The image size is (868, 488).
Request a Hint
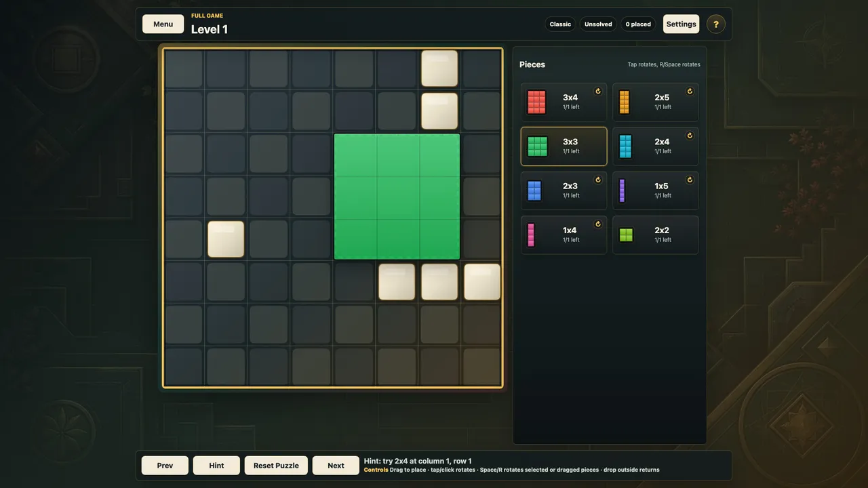(216, 466)
